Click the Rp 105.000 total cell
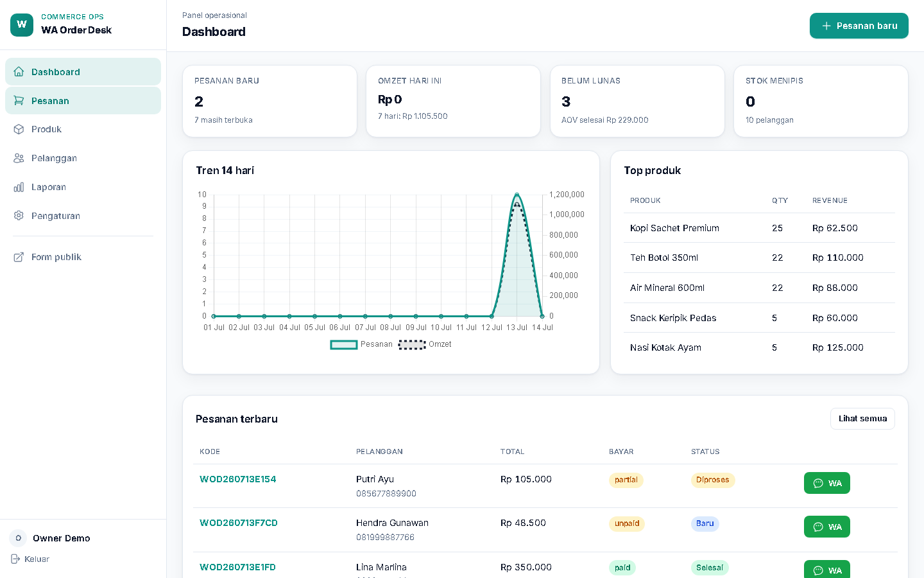This screenshot has width=924, height=578. tap(526, 479)
